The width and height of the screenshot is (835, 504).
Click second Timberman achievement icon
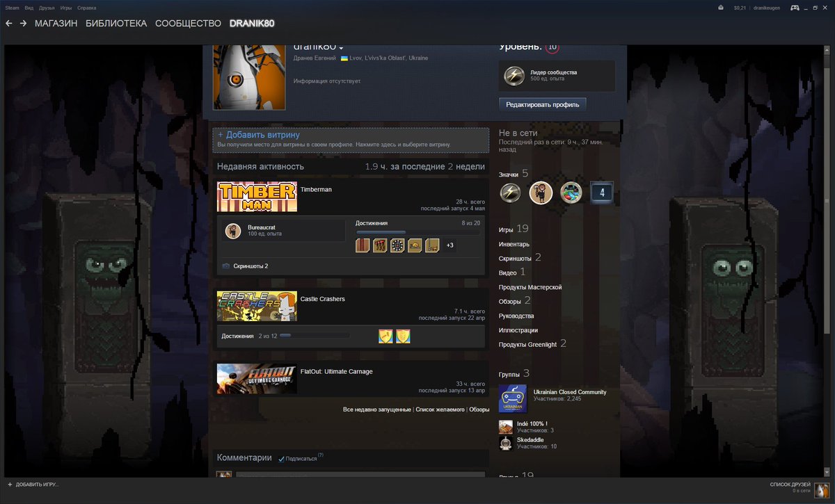pos(380,245)
